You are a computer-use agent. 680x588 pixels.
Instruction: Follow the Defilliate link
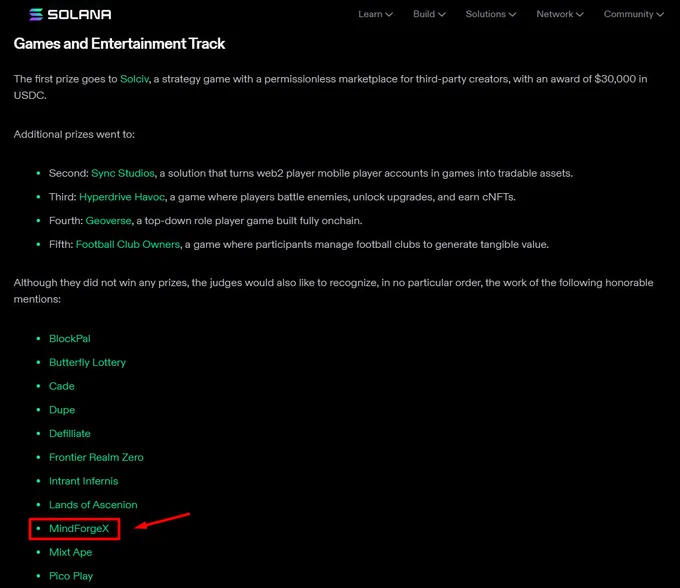(x=70, y=434)
